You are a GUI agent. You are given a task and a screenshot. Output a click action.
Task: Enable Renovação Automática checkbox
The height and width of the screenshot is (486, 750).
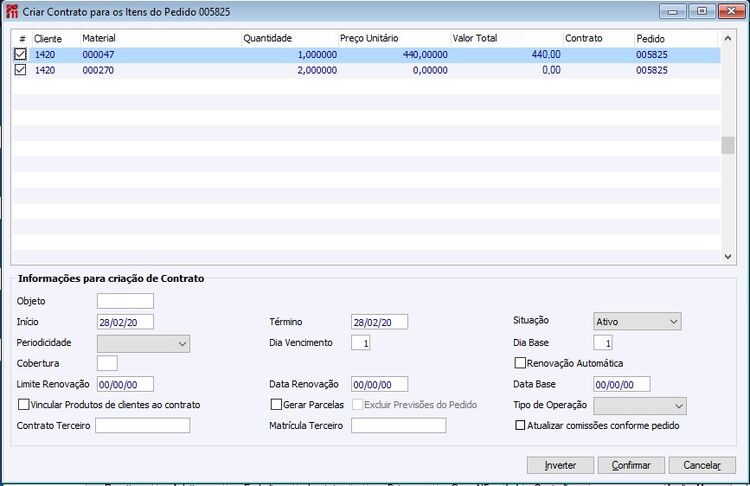coord(520,363)
